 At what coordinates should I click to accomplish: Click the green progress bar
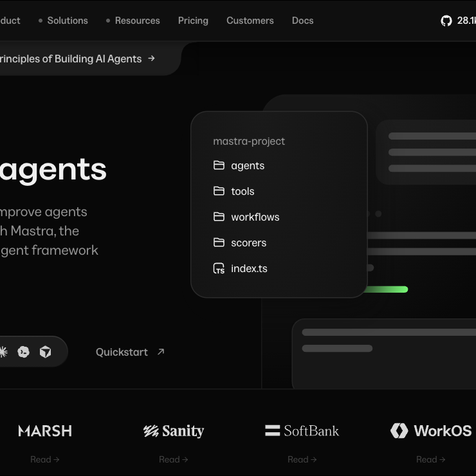coord(386,289)
